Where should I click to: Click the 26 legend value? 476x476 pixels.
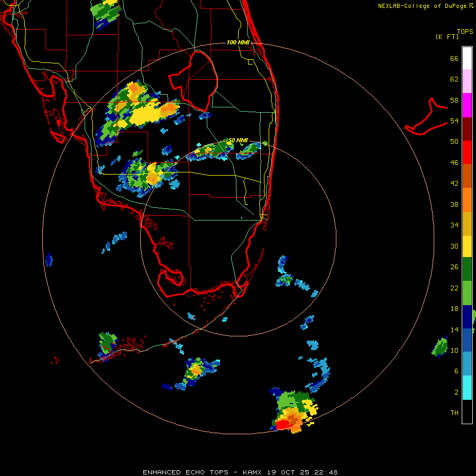(x=454, y=267)
